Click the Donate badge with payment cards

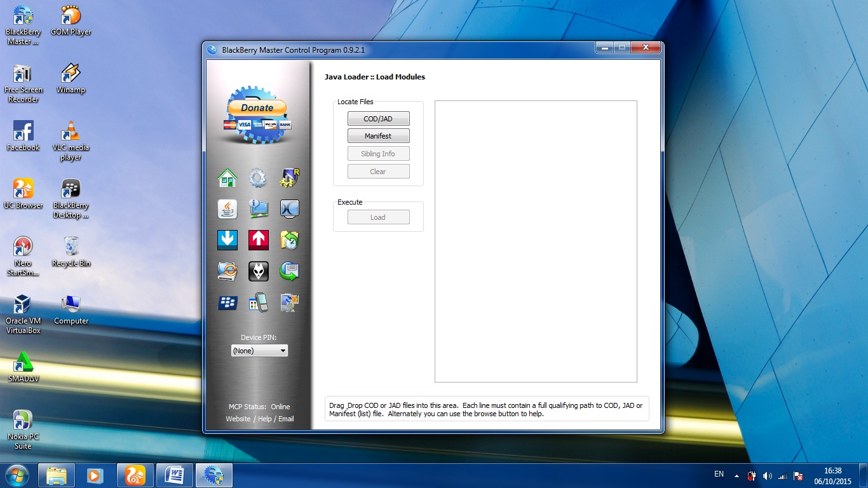257,114
